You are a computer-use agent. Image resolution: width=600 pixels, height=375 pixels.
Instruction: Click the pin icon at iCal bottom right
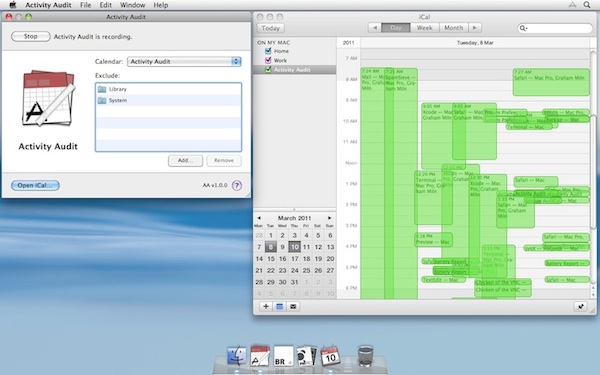pos(580,307)
